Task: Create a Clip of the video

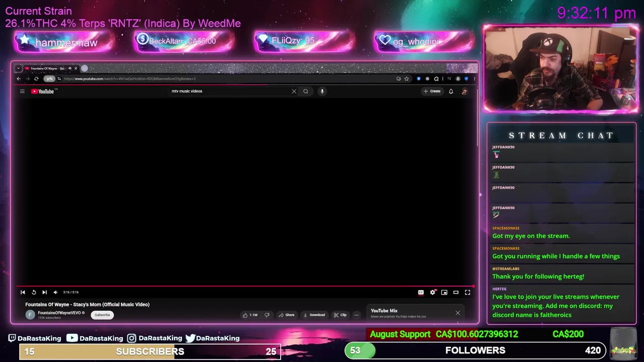Action: pos(340,315)
